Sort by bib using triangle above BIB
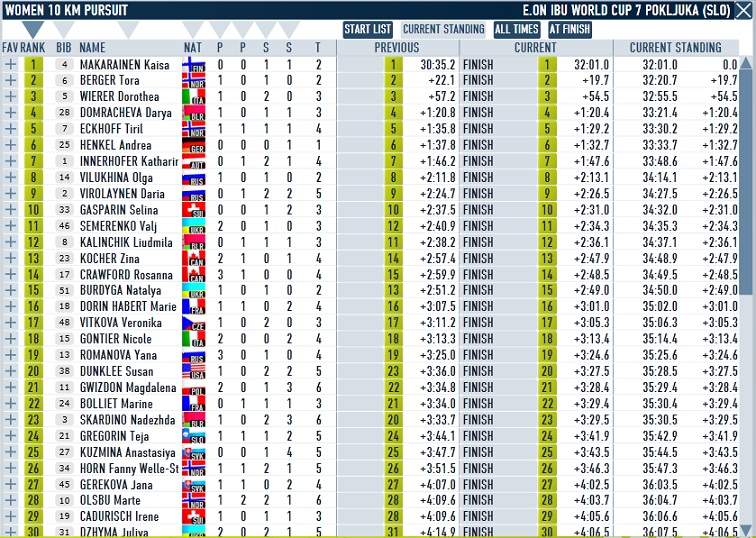This screenshot has height=538, width=756. tap(64, 29)
